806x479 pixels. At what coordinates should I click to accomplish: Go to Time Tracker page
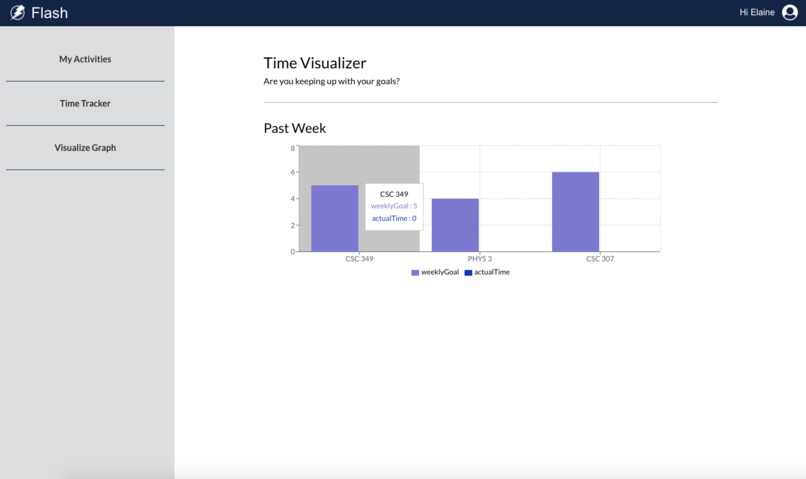[85, 103]
